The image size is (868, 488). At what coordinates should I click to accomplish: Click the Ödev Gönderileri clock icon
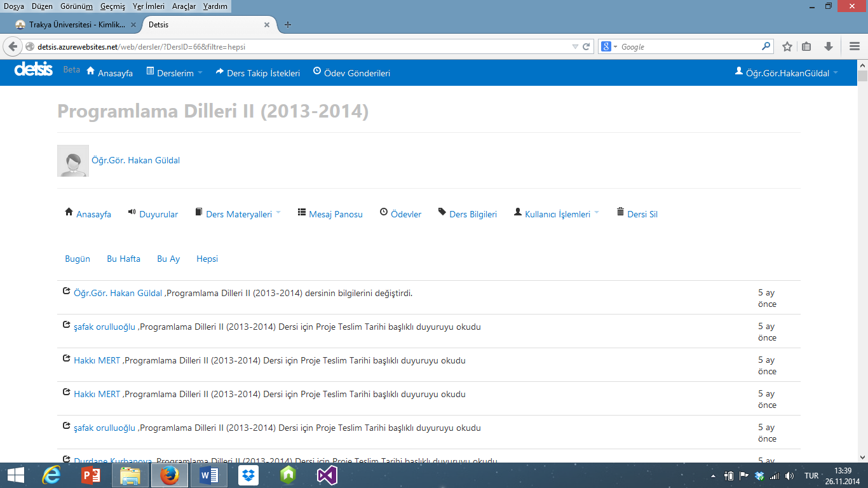[x=317, y=71]
